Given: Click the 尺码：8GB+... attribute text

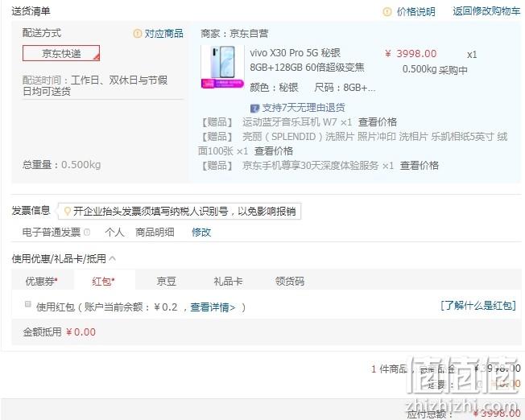Looking at the screenshot, I should click(x=345, y=88).
